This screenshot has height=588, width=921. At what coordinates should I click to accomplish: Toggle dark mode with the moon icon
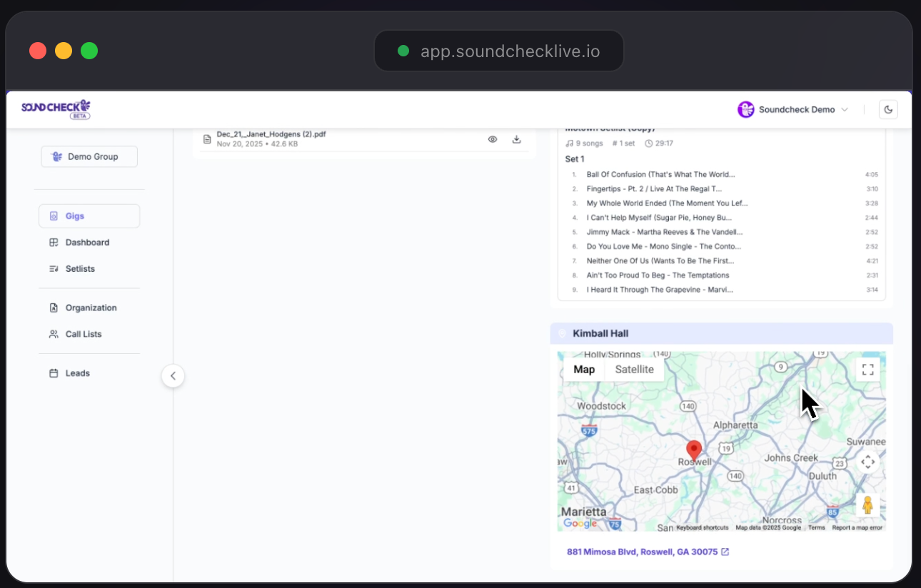(x=888, y=109)
